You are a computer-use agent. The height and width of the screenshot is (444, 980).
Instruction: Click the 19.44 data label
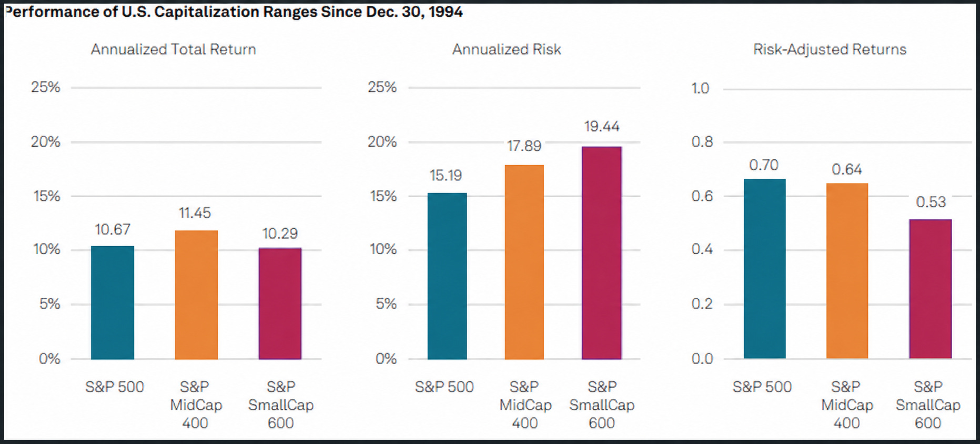[602, 126]
